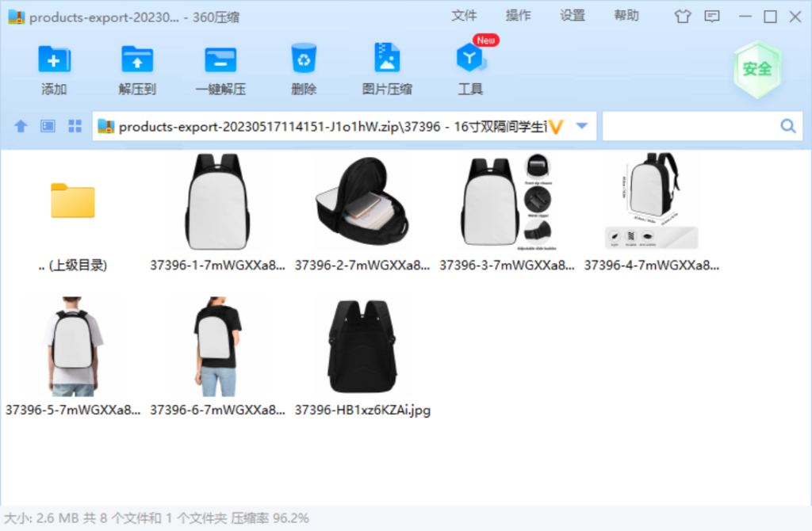
Task: Click the file name 37396-5-7mWGXXa8...
Action: pos(73,410)
